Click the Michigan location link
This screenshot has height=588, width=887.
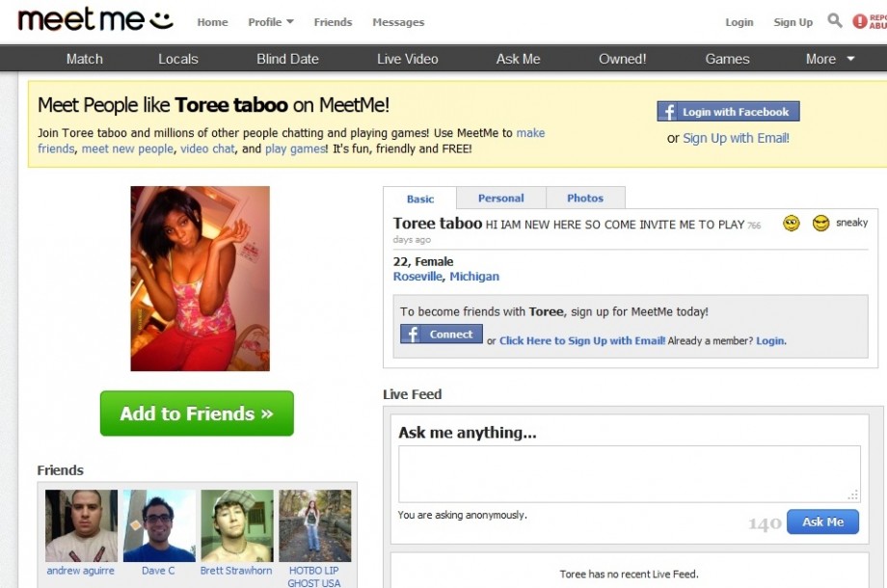point(474,277)
